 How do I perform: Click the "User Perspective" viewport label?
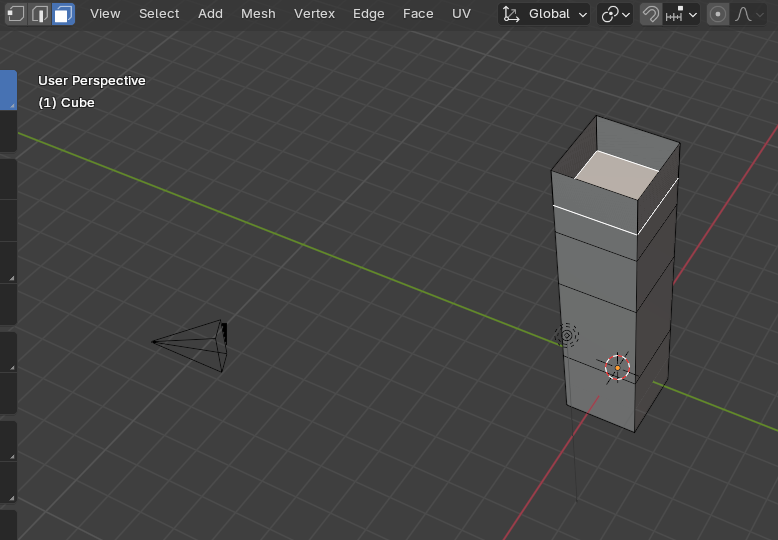(92, 80)
